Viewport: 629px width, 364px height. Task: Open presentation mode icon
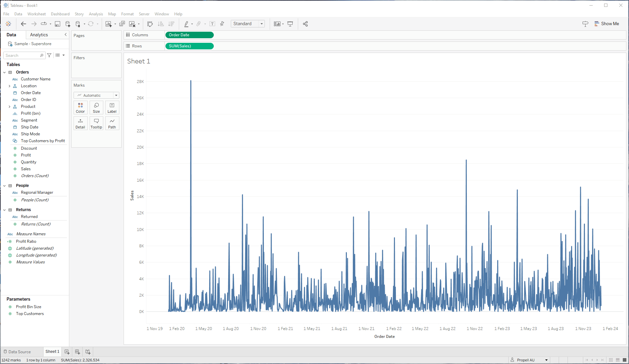pos(290,24)
